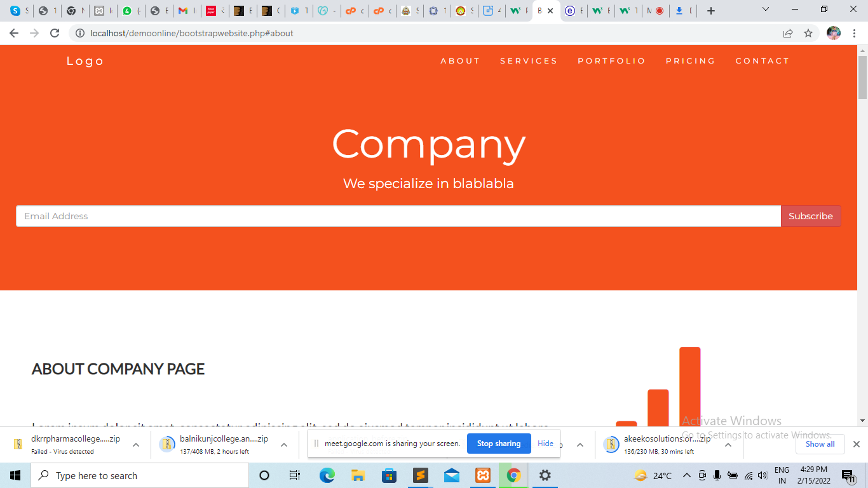The width and height of the screenshot is (868, 488).
Task: Expand options for dkrrpharmacollege zip download
Action: click(x=136, y=445)
